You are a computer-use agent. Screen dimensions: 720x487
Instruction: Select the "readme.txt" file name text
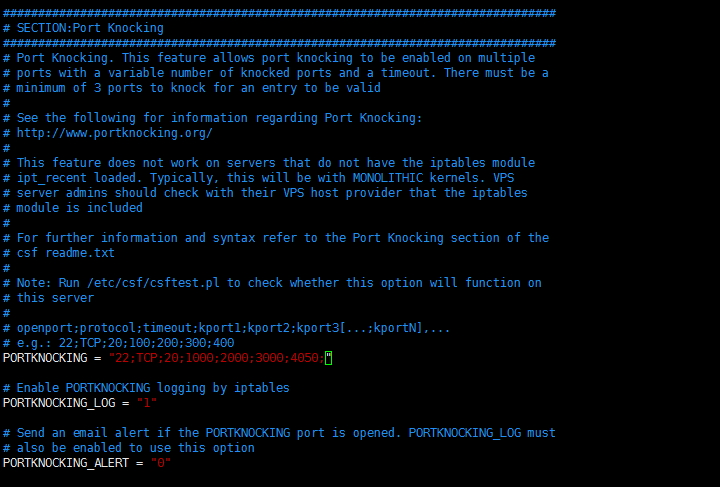(x=81, y=253)
